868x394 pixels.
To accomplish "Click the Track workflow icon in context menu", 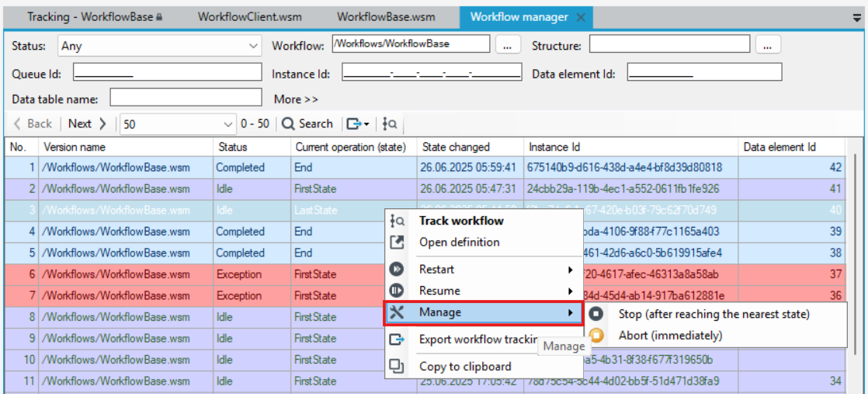I will [x=397, y=221].
